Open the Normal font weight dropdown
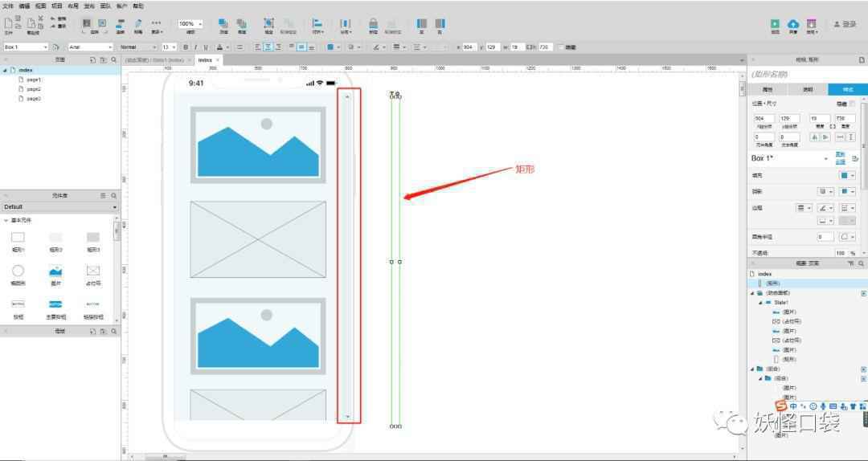The width and height of the screenshot is (868, 461). (138, 47)
